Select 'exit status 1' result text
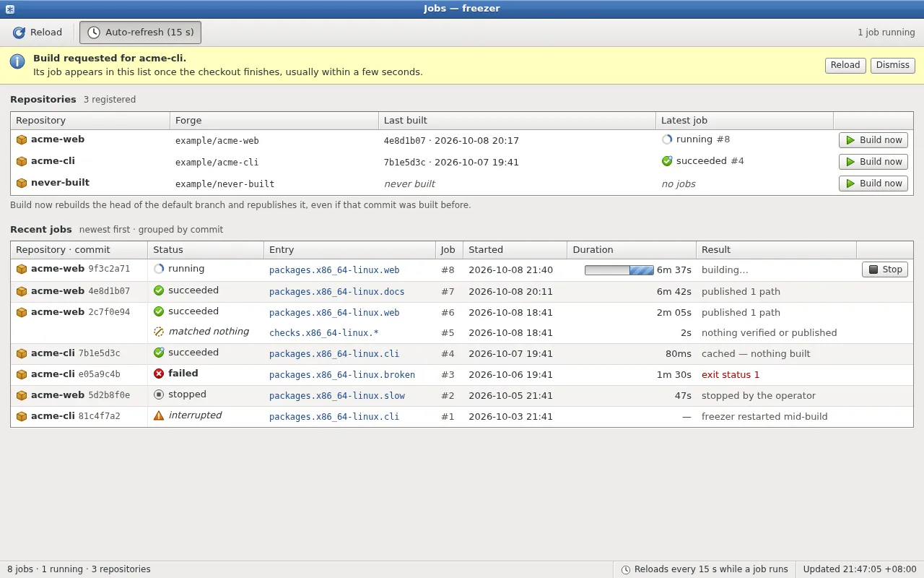924x578 pixels. tap(731, 375)
